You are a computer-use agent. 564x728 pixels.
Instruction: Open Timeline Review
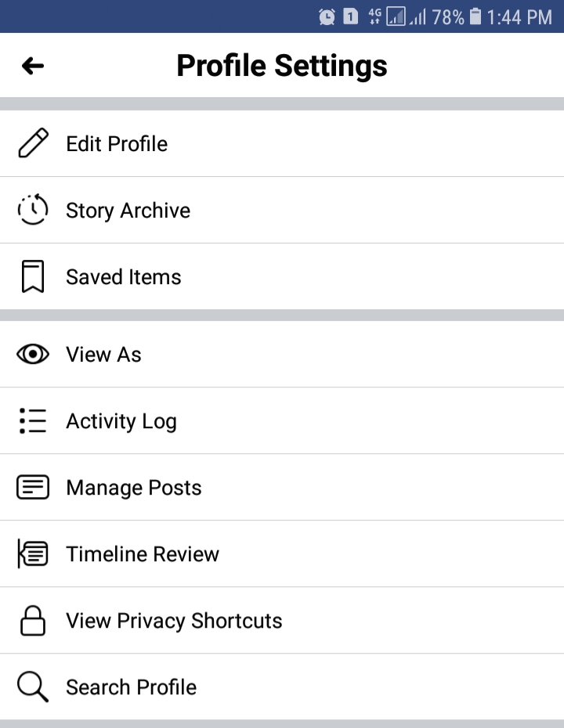click(x=143, y=554)
